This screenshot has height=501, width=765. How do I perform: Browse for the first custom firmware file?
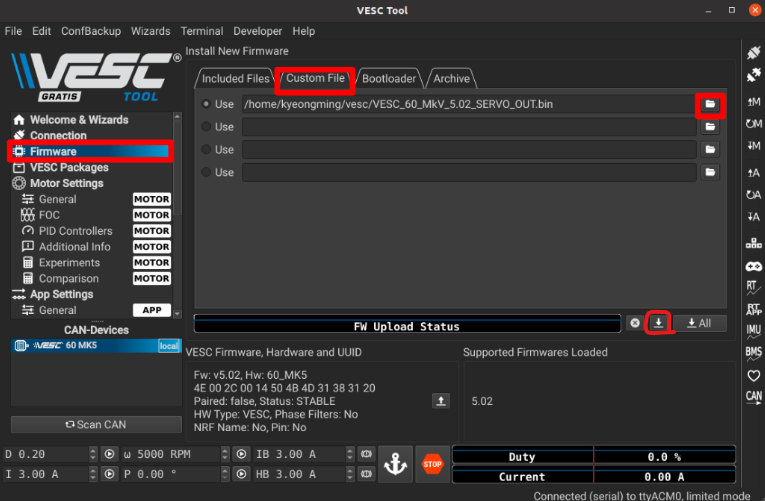[x=710, y=104]
